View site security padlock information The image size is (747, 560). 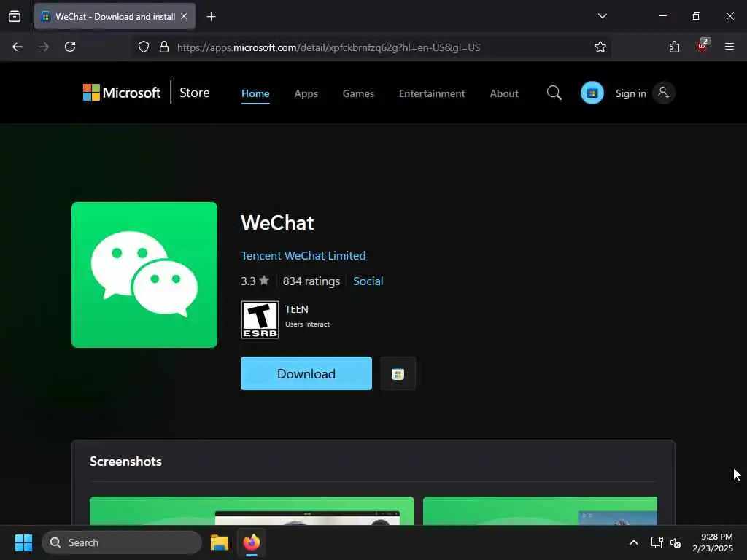pos(164,47)
